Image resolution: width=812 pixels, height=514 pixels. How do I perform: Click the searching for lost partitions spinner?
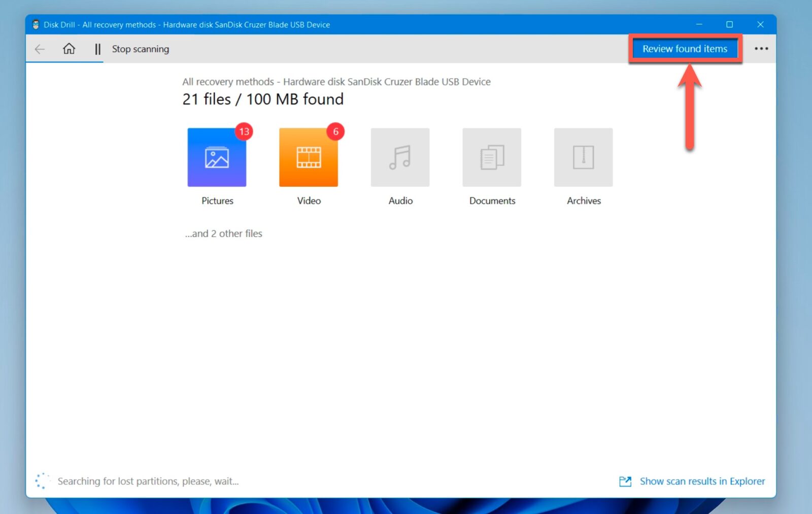click(x=43, y=480)
